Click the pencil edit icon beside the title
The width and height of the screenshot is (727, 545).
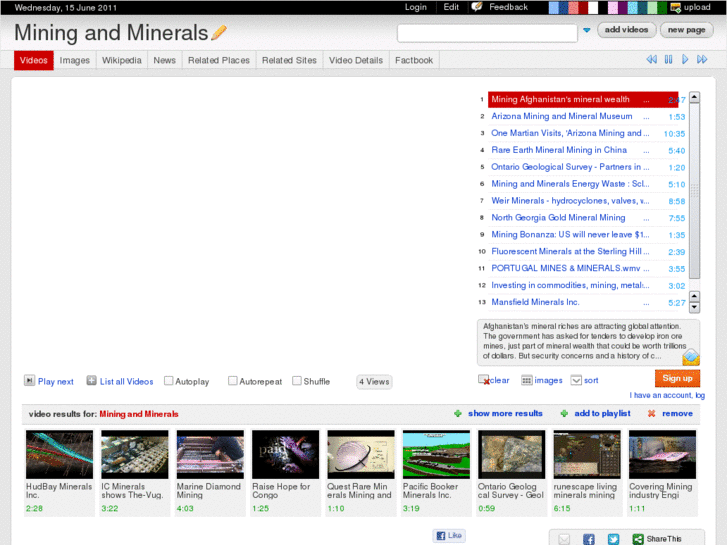point(219,32)
